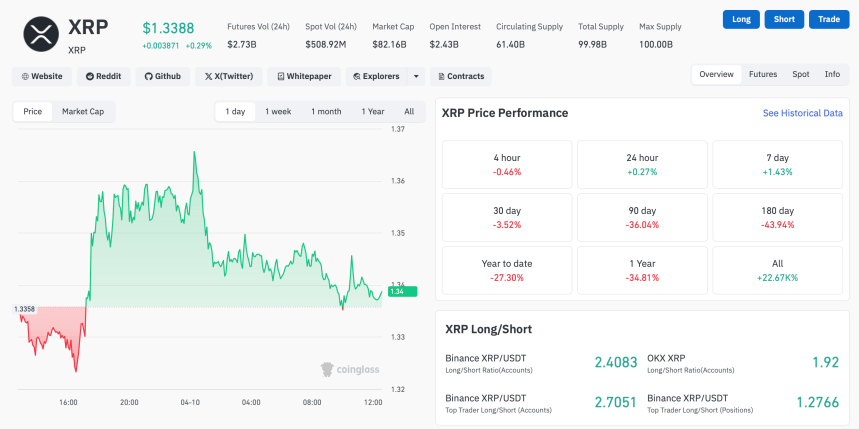Screen dimensions: 859x429
Task: Expand the Explorers dropdown arrow
Action: pos(416,77)
